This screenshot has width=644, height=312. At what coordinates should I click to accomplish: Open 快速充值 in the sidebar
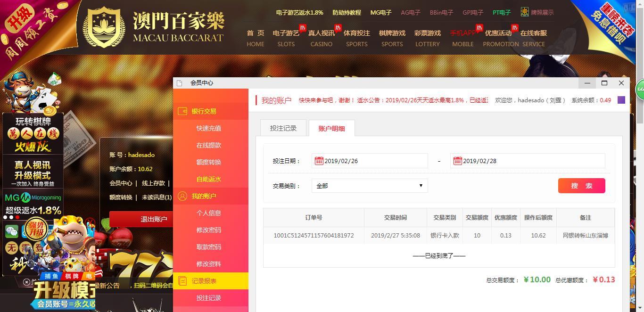(x=209, y=128)
